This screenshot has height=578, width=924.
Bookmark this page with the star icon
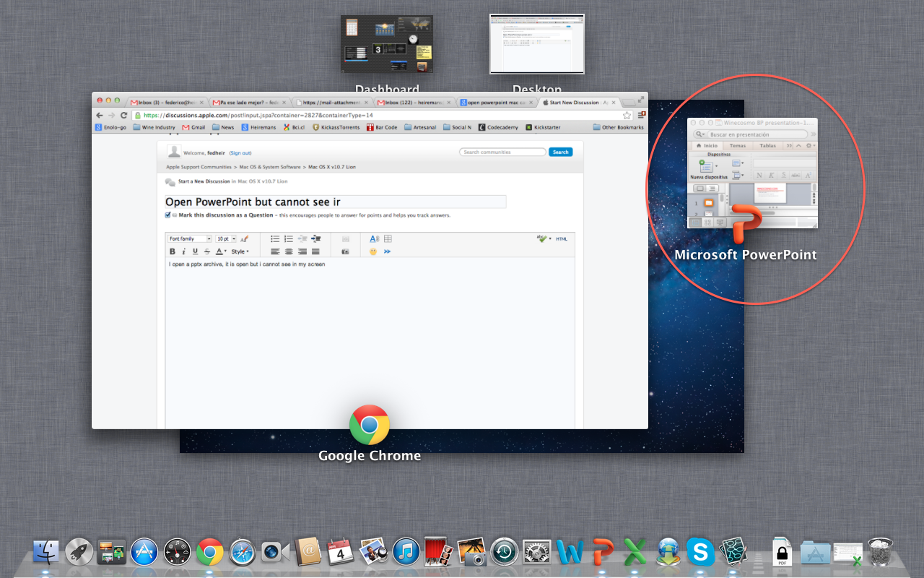627,115
